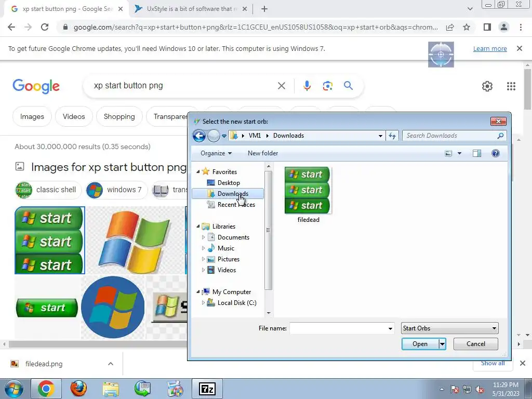The width and height of the screenshot is (532, 399).
Task: Click the Back arrow in the file dialog
Action: click(199, 136)
